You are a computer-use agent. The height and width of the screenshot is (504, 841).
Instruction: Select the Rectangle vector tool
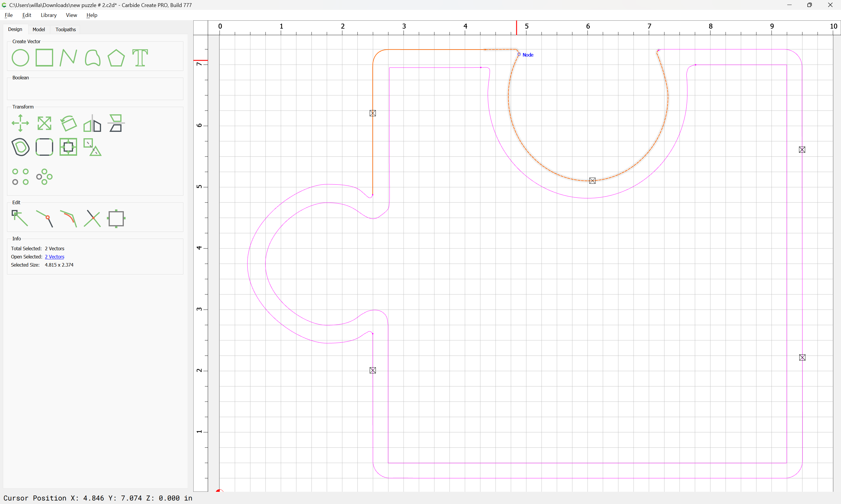click(x=44, y=58)
